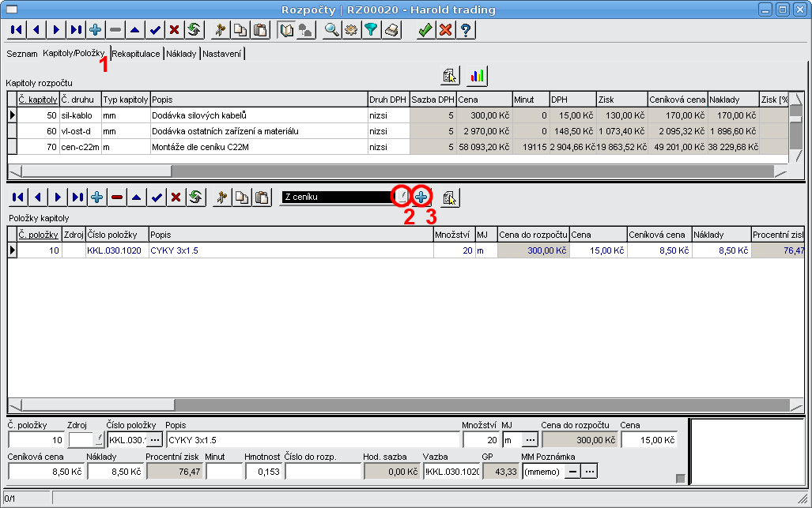Switch to the Rekapitulace tab

click(x=136, y=54)
